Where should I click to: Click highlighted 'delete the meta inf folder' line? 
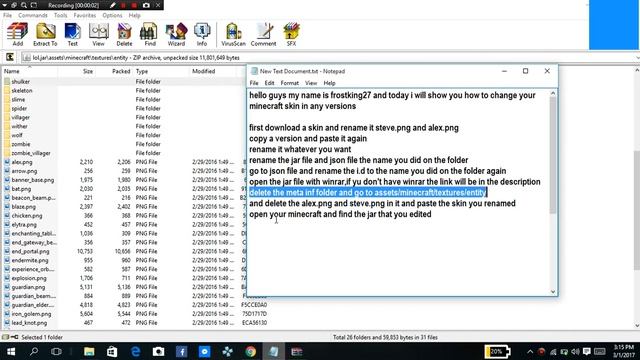(368, 192)
